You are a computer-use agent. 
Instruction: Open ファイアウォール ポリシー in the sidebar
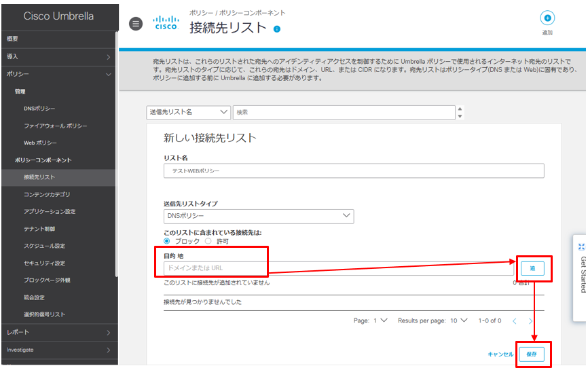56,126
